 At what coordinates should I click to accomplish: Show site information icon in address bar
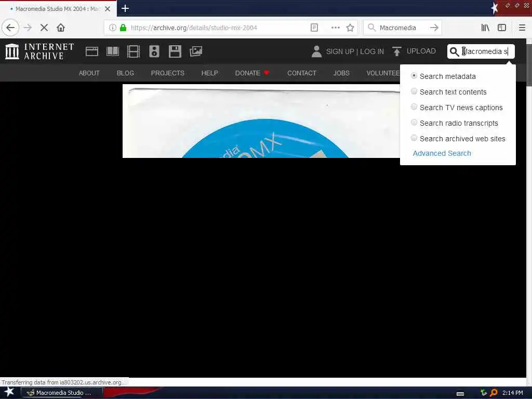click(x=113, y=28)
